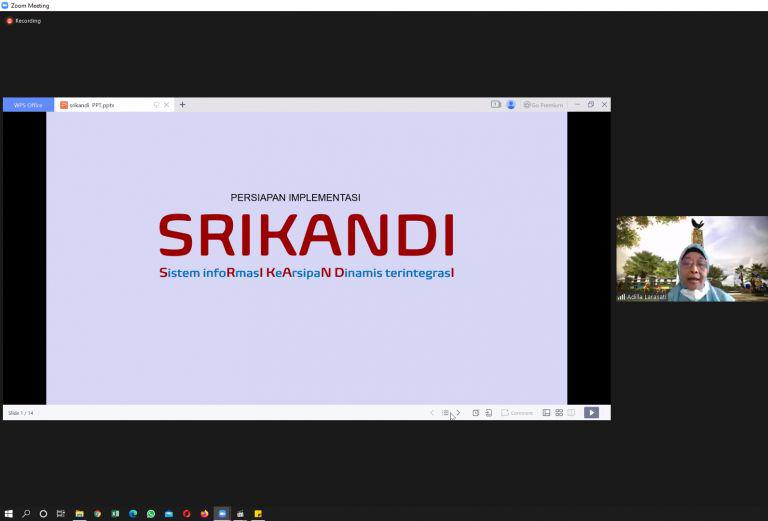The image size is (768, 521).
Task: Go to the next slide arrow
Action: coord(458,412)
